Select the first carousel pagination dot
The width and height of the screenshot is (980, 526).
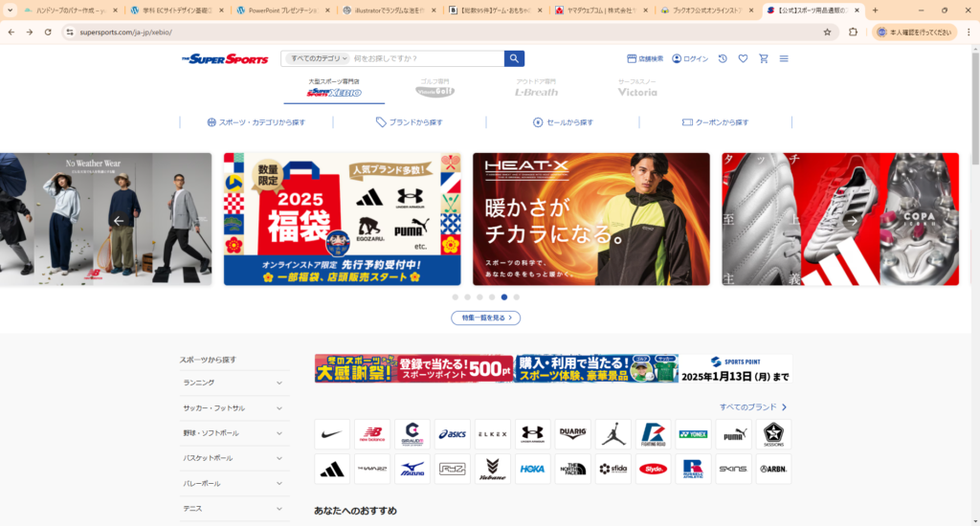tap(455, 297)
